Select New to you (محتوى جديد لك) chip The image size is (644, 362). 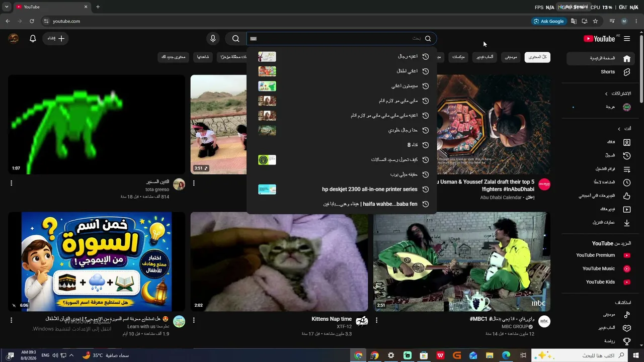tap(173, 57)
